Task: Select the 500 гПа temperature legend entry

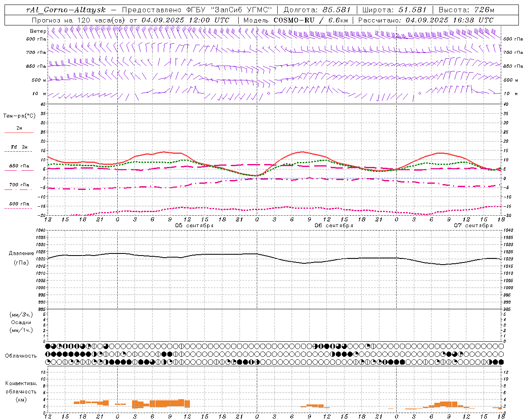Action: point(19,204)
